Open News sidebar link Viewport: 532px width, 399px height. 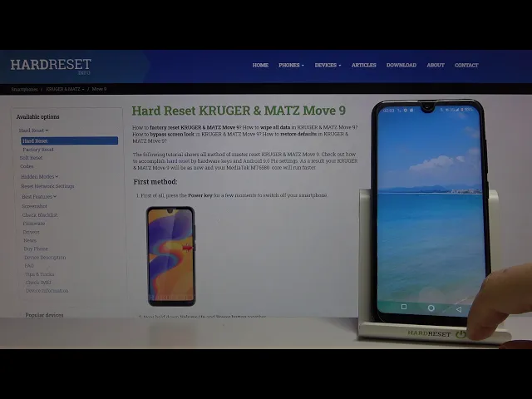[30, 240]
